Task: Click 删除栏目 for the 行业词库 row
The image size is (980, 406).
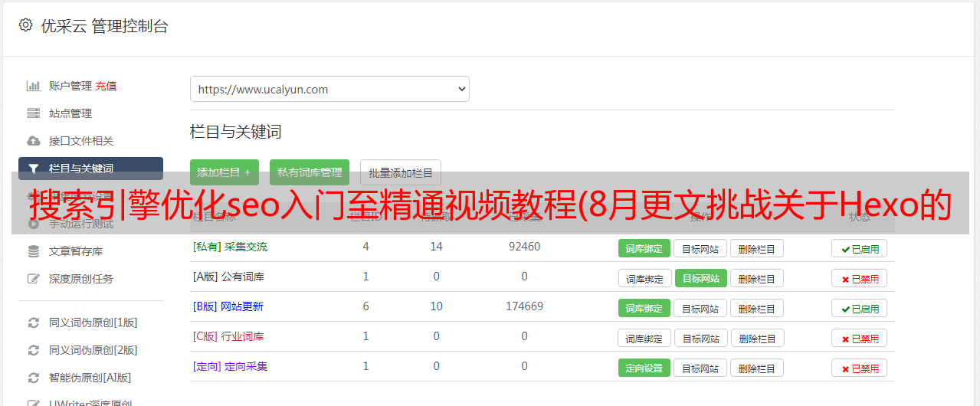Action: pyautogui.click(x=759, y=338)
